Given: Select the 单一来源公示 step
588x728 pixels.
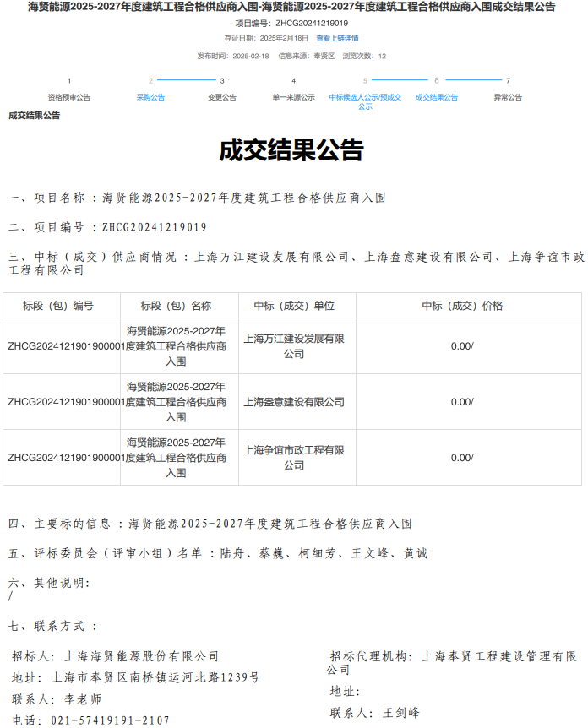Looking at the screenshot, I should coord(293,97).
